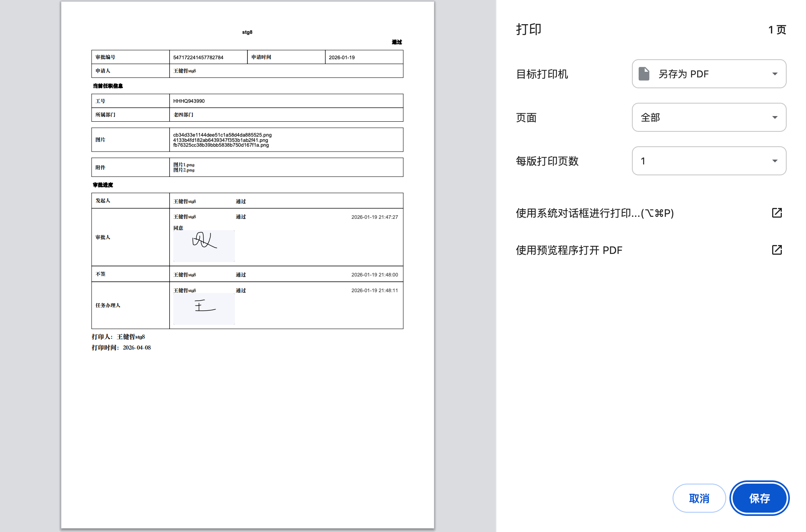Click the 打印时间 2026-04-08 footer text
This screenshot has height=532, width=806.
pos(121,347)
